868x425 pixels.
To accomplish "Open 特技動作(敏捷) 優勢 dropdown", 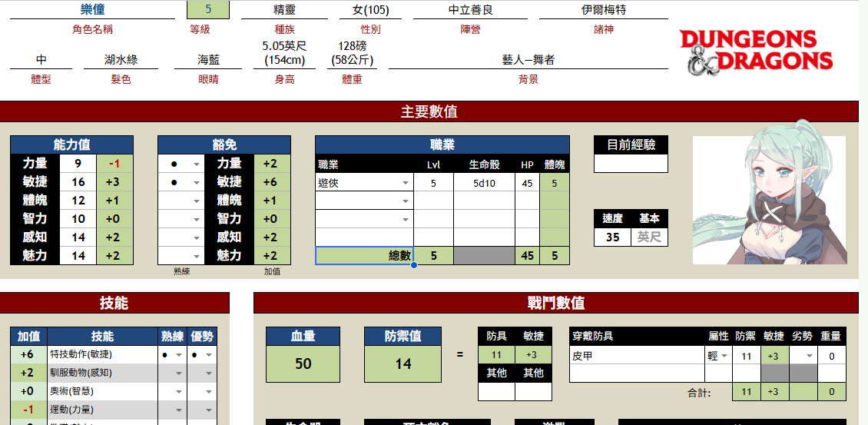I will [209, 354].
